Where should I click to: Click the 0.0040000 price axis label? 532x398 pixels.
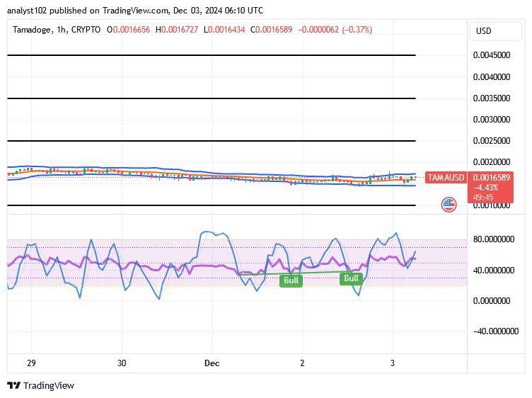pyautogui.click(x=491, y=77)
